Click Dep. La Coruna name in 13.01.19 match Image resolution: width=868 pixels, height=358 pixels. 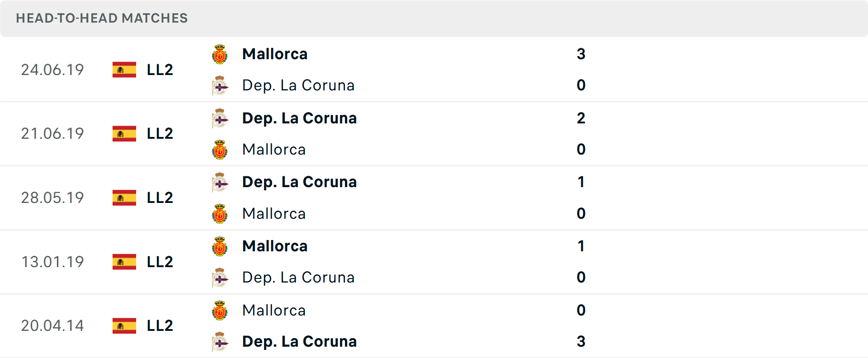pyautogui.click(x=298, y=278)
